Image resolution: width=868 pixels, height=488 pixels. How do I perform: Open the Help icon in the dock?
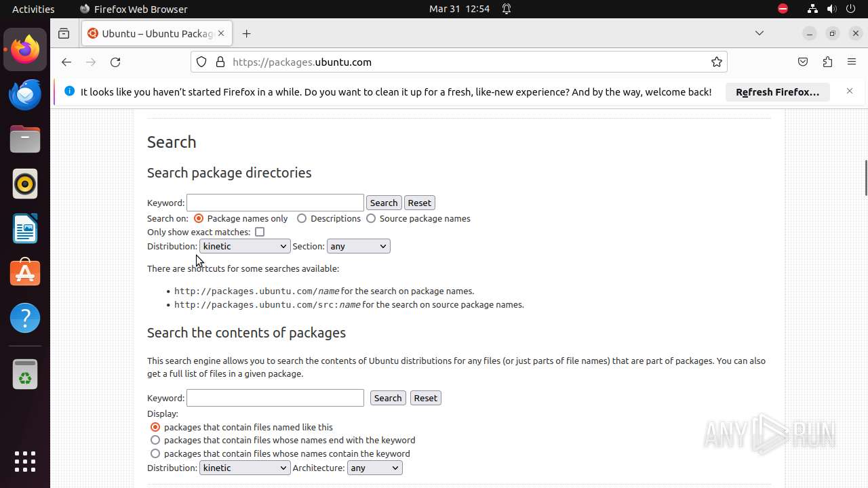tap(25, 318)
